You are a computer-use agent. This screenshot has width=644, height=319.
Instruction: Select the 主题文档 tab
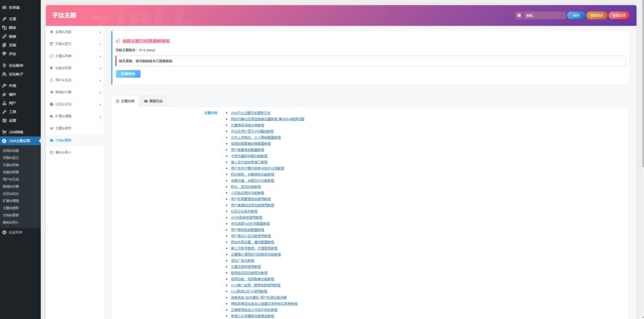coord(125,101)
